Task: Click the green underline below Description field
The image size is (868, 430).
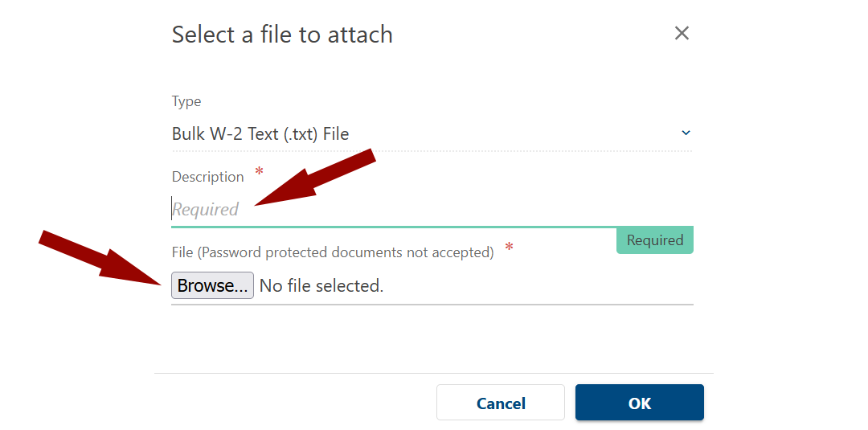Action: [x=394, y=227]
